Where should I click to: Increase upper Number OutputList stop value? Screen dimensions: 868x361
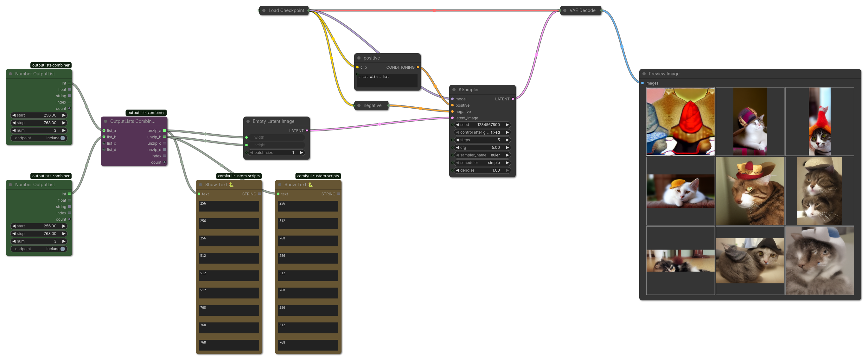point(64,123)
